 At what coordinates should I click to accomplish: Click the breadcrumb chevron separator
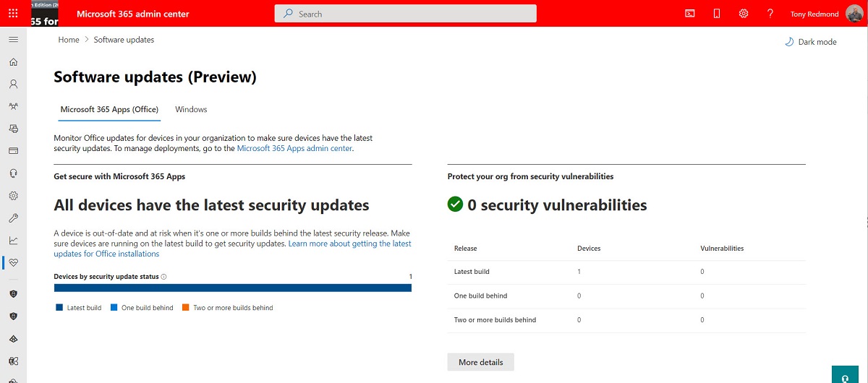pyautogui.click(x=87, y=40)
